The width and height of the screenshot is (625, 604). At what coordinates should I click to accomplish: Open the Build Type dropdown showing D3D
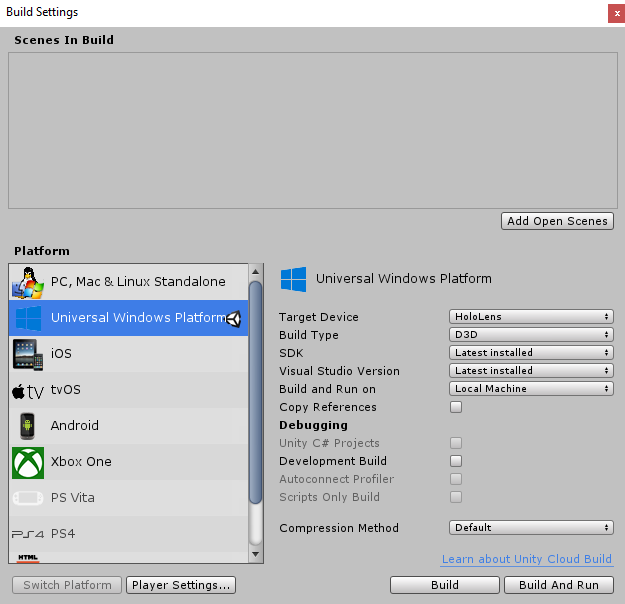coord(531,334)
